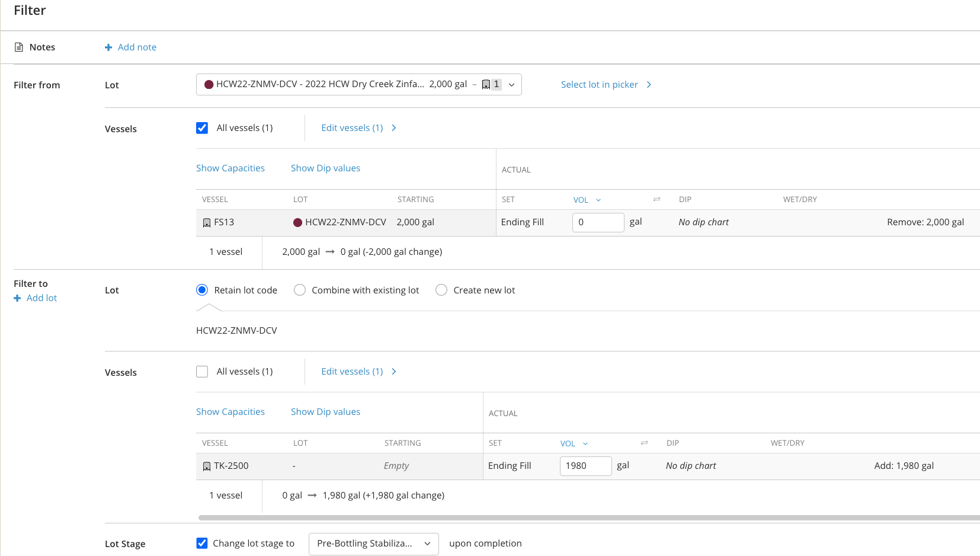Disable the Change lot stage to checkbox
The width and height of the screenshot is (980, 556).
(x=202, y=543)
